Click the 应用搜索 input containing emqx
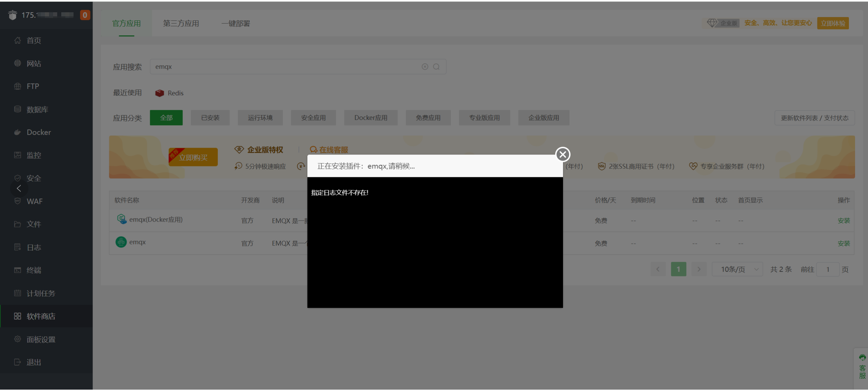This screenshot has height=391, width=868. point(298,67)
